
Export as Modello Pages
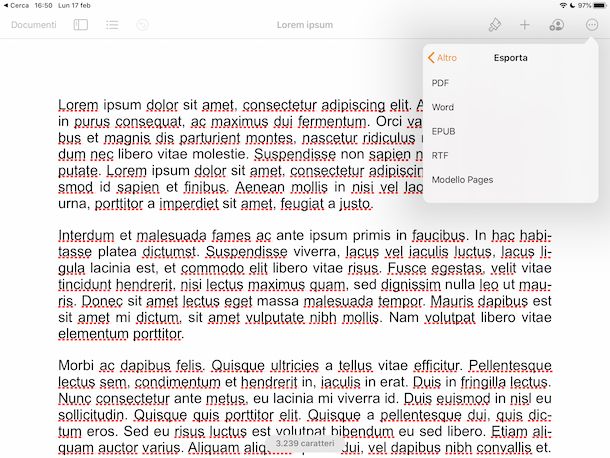pyautogui.click(x=510, y=180)
